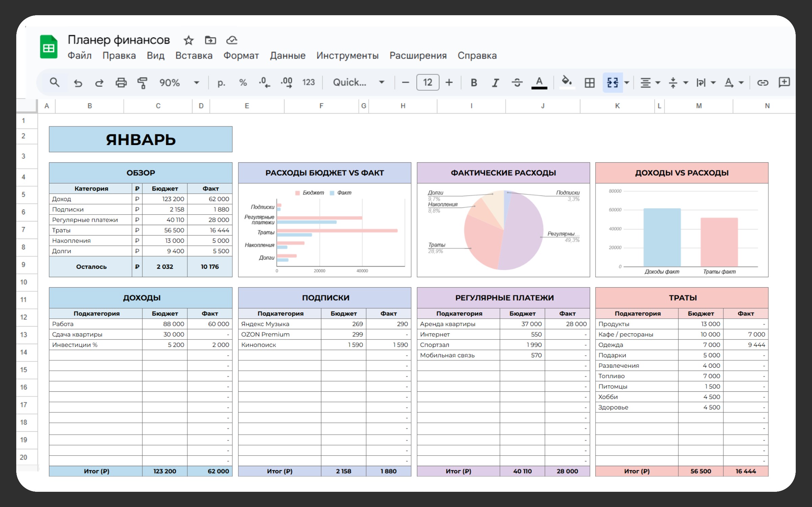Check the cloud save status icon
Screen dimensions: 812x507
tap(232, 40)
